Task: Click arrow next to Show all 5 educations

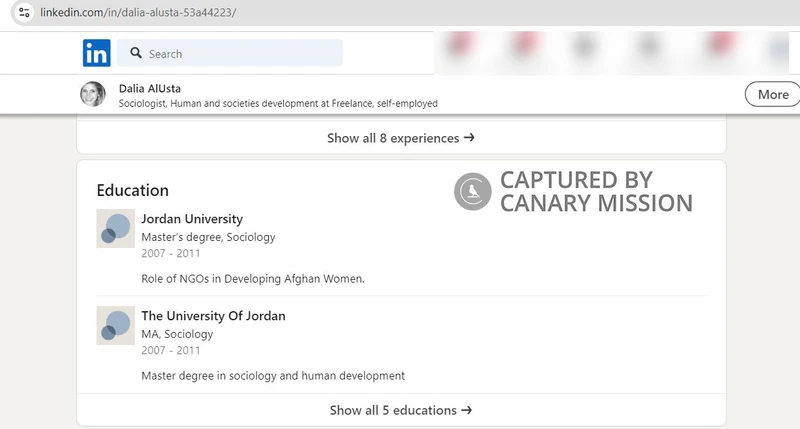Action: (x=467, y=410)
